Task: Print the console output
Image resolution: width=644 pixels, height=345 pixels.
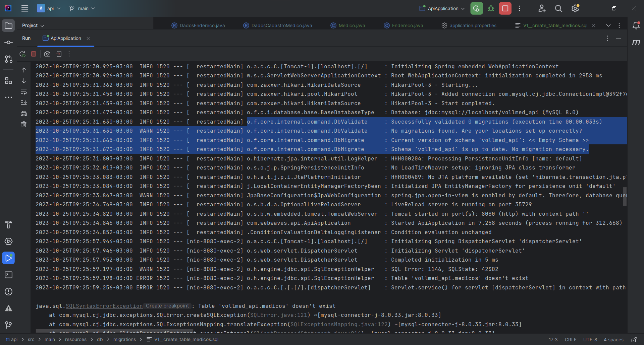Action: click(x=24, y=114)
